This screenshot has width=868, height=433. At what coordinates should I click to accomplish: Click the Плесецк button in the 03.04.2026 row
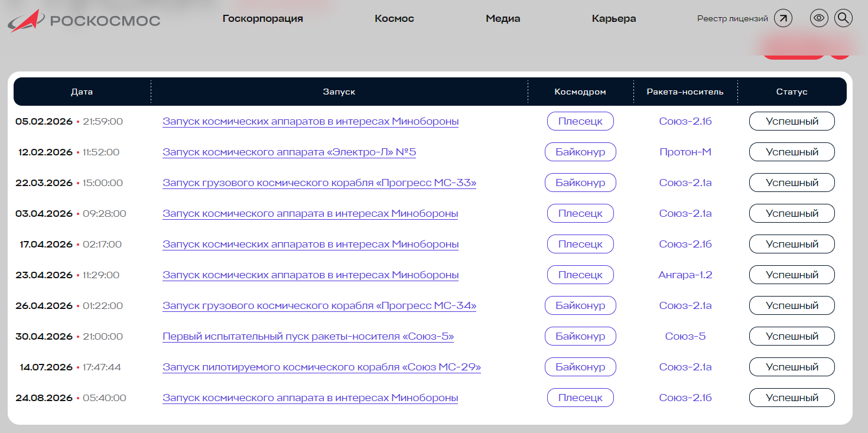580,213
